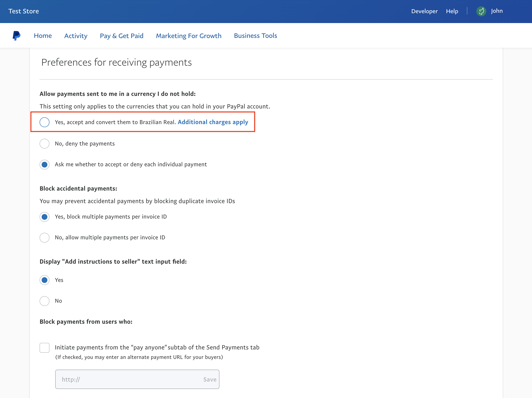
Task: Choose 'Ask me whether to accept or deny' radio
Action: pyautogui.click(x=45, y=164)
